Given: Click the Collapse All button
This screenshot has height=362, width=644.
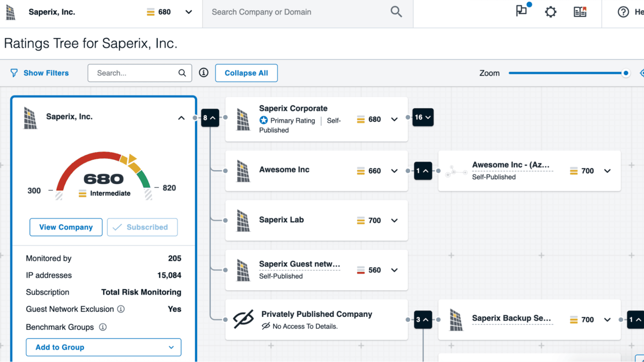Looking at the screenshot, I should tap(246, 73).
